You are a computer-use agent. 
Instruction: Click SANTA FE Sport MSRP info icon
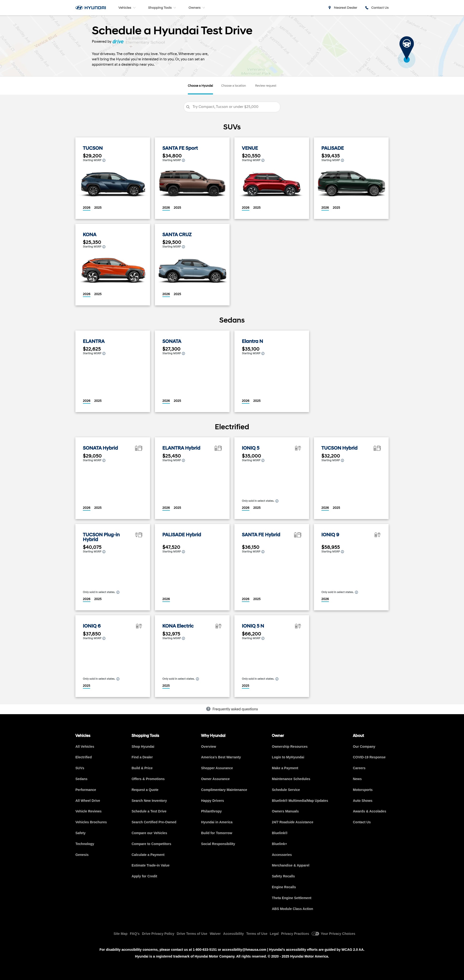click(x=183, y=161)
